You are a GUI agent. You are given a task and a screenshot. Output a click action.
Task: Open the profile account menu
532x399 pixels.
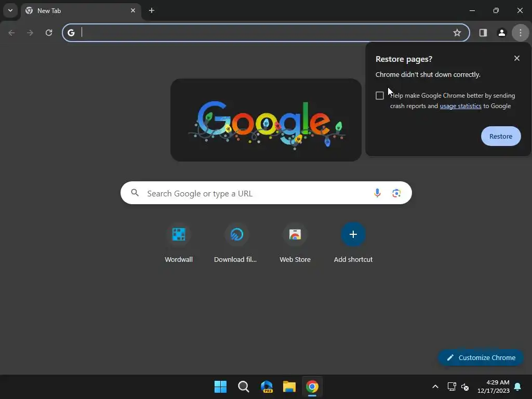(x=502, y=33)
